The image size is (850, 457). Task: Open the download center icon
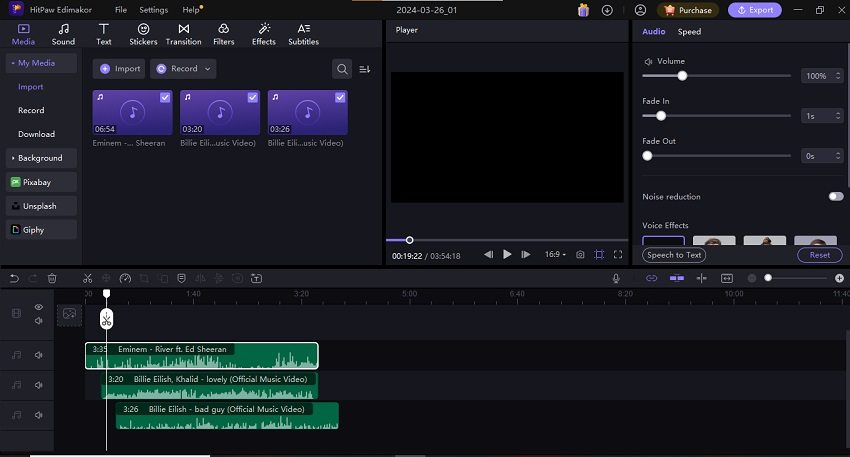click(607, 10)
